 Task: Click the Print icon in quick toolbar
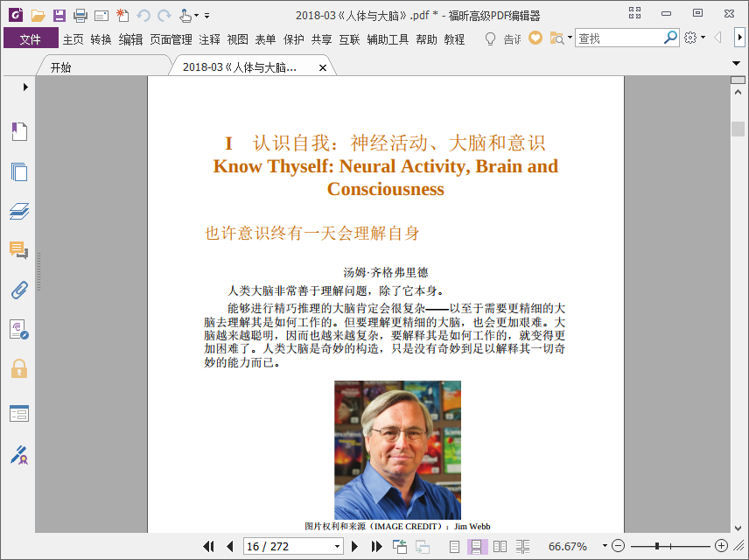click(x=80, y=15)
